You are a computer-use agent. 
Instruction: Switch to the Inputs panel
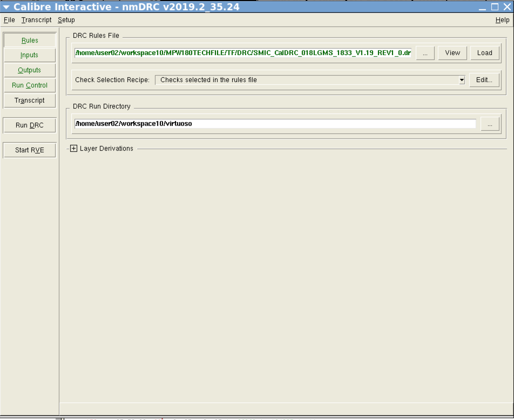(30, 55)
